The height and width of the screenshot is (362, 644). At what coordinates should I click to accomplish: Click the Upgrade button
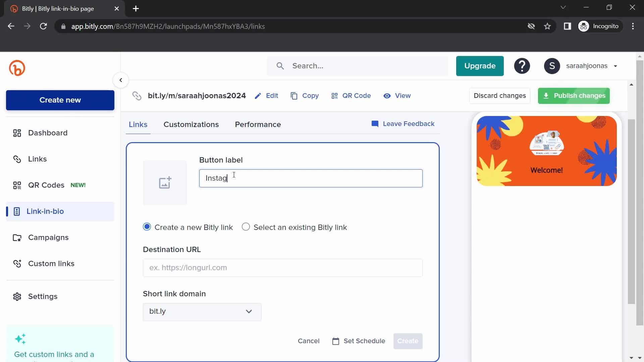(479, 66)
